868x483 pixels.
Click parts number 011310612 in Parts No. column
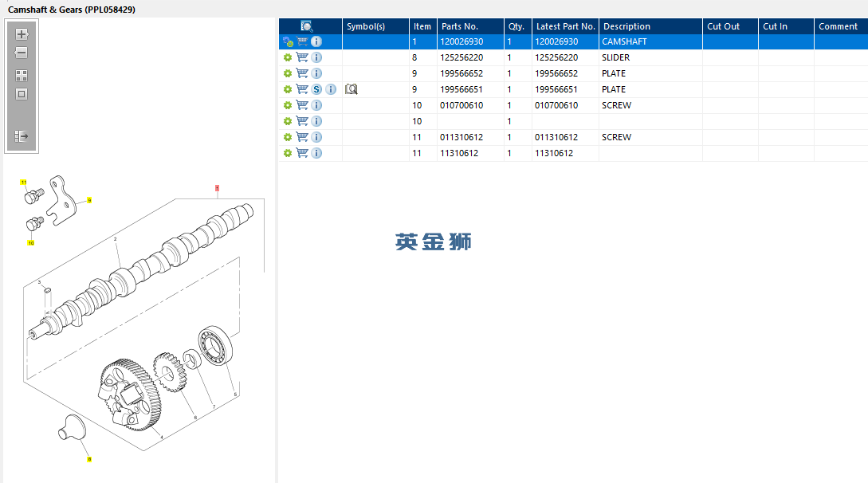coord(461,137)
